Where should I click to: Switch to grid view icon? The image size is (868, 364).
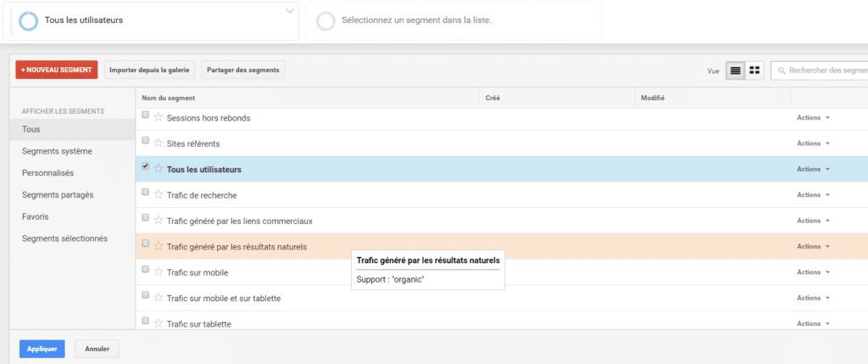[x=754, y=70]
